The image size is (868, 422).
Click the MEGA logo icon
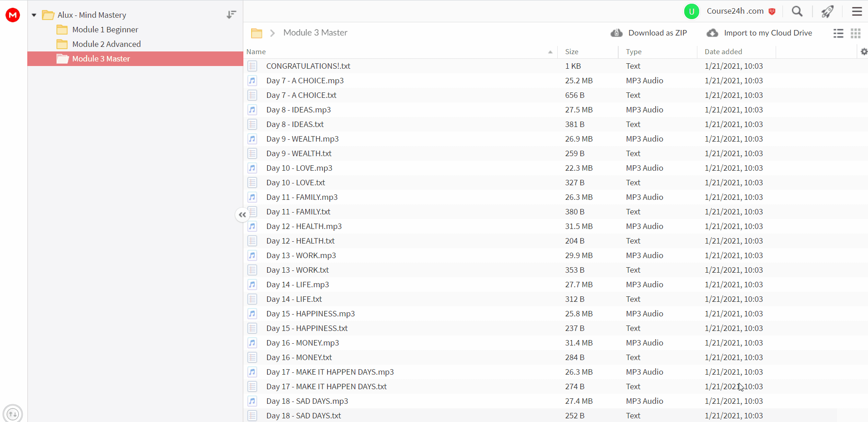tap(13, 15)
